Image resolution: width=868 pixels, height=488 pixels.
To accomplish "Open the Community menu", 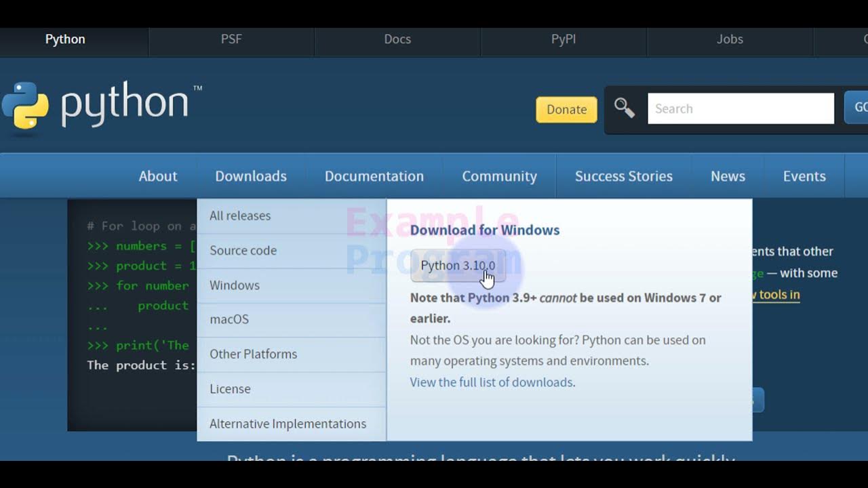I will click(499, 176).
